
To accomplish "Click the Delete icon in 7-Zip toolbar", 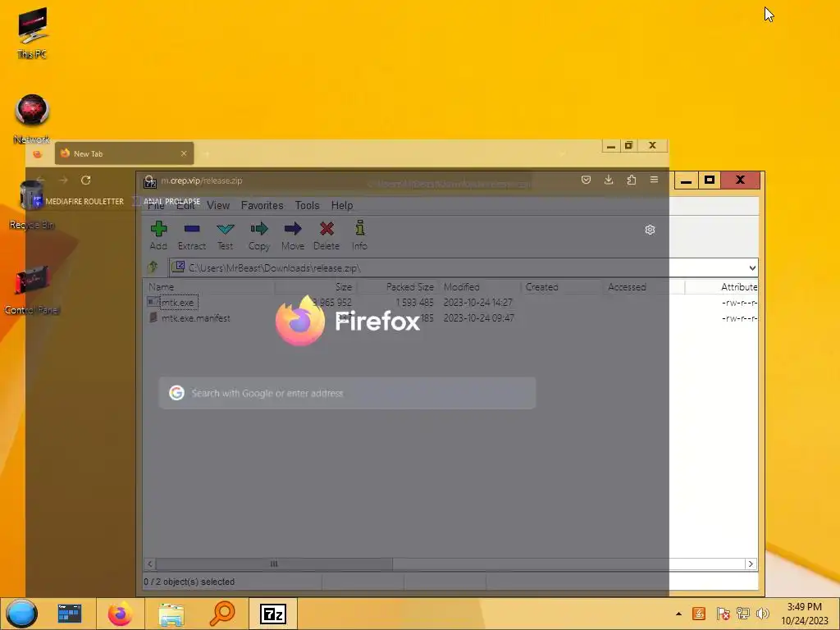I will point(326,235).
